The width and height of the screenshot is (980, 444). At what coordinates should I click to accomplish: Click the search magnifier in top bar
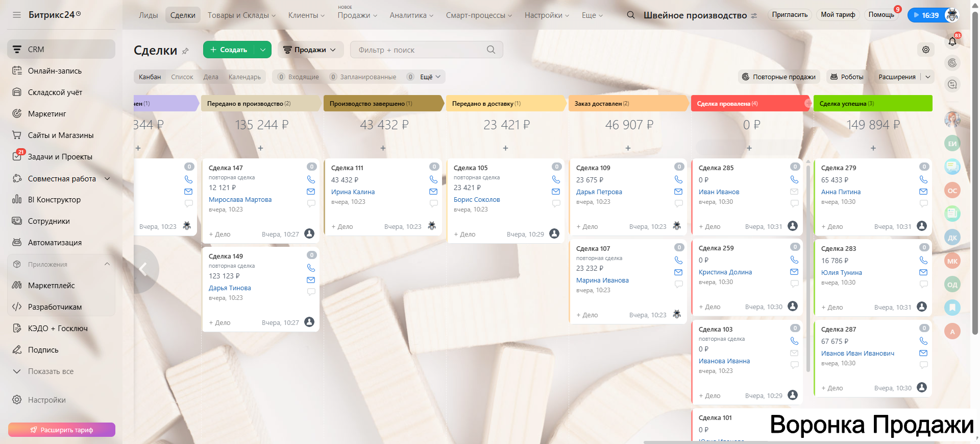[x=631, y=15]
